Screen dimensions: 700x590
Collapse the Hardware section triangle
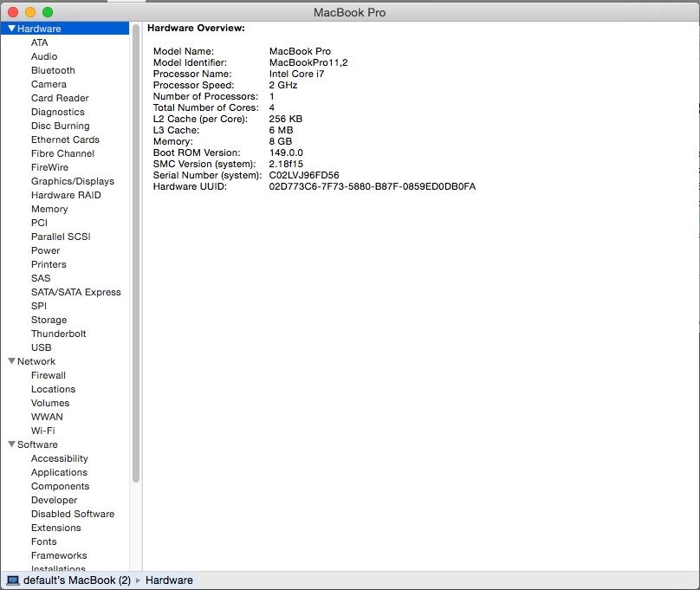click(x=12, y=28)
